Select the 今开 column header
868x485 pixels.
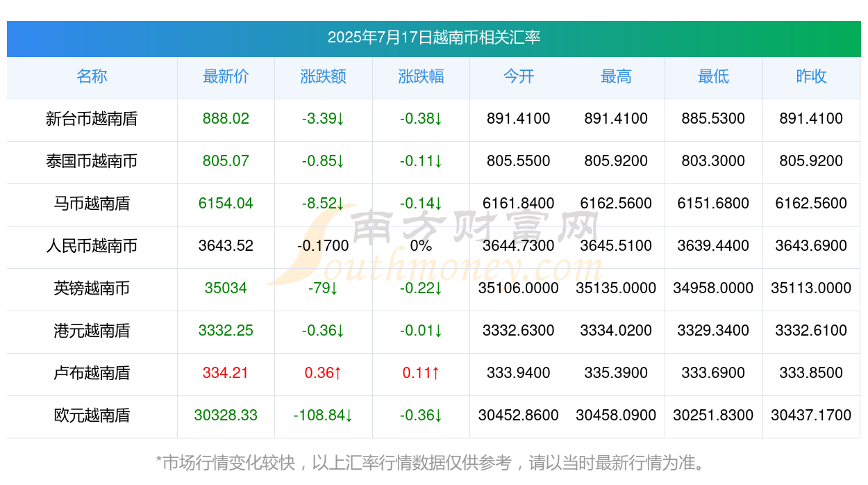coord(519,76)
